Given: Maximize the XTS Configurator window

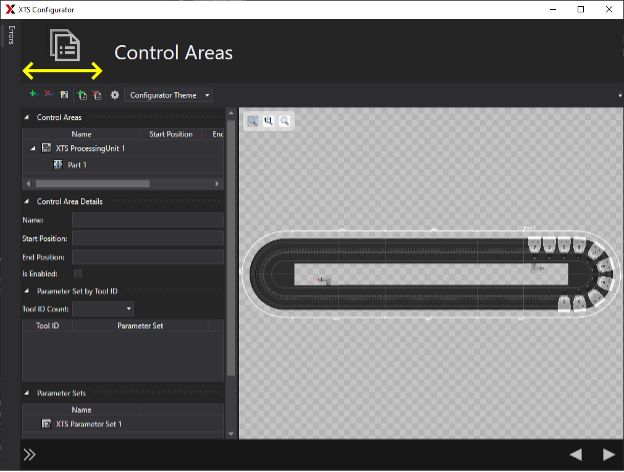Looking at the screenshot, I should coord(581,10).
